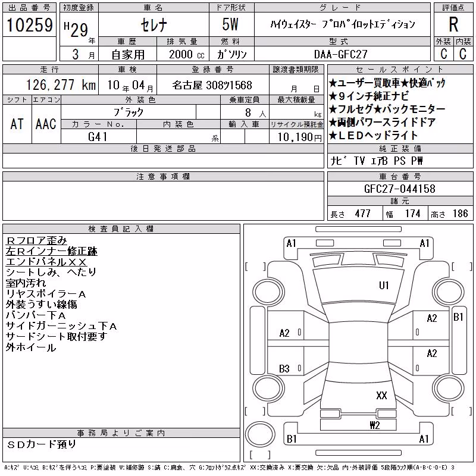Click inspector note サイドガーニッシュ下A
476x476 pixels.
[61, 326]
